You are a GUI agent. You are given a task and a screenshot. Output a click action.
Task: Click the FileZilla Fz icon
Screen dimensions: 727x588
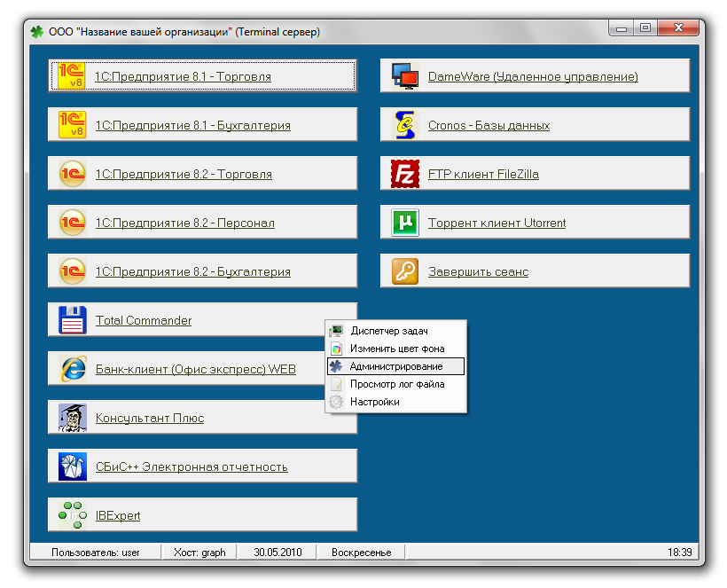(x=405, y=174)
